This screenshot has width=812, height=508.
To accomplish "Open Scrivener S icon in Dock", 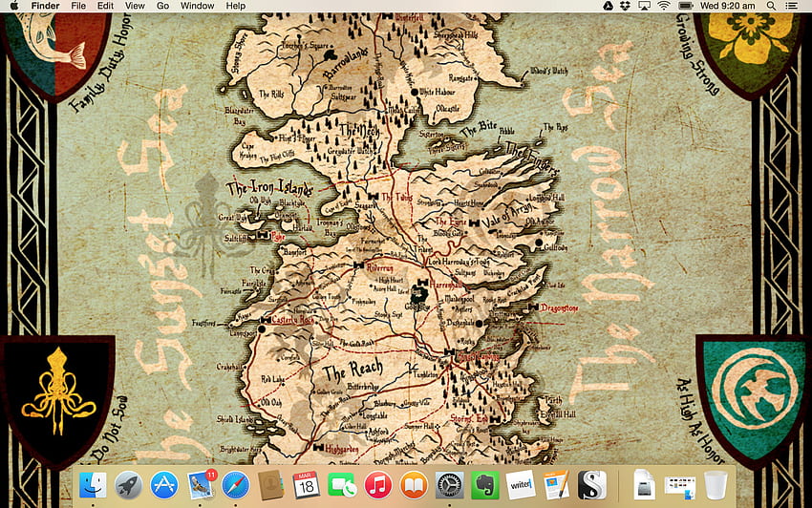I will click(x=592, y=486).
